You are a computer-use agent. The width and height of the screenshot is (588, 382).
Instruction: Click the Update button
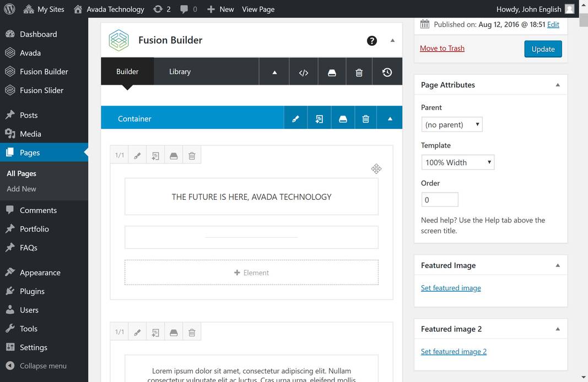click(543, 49)
